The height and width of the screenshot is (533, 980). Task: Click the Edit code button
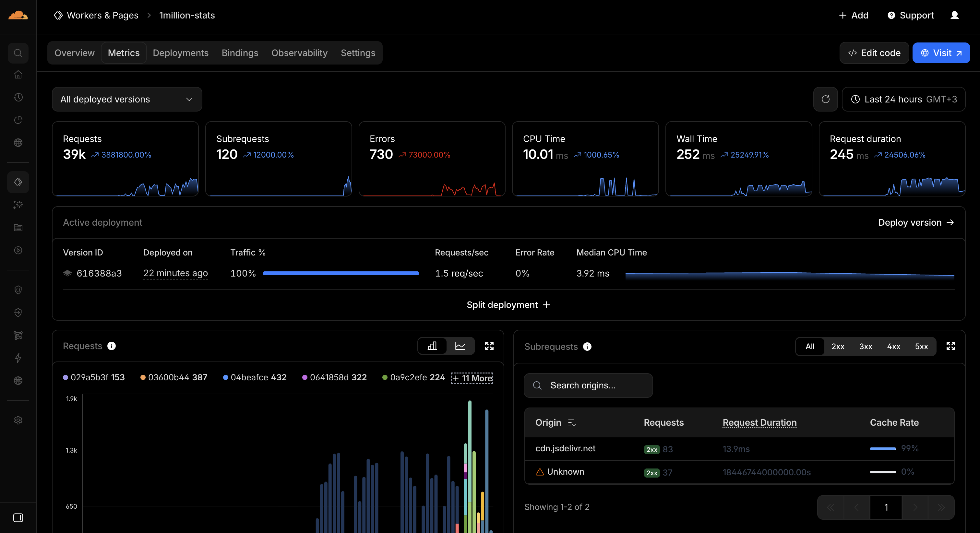coord(874,53)
